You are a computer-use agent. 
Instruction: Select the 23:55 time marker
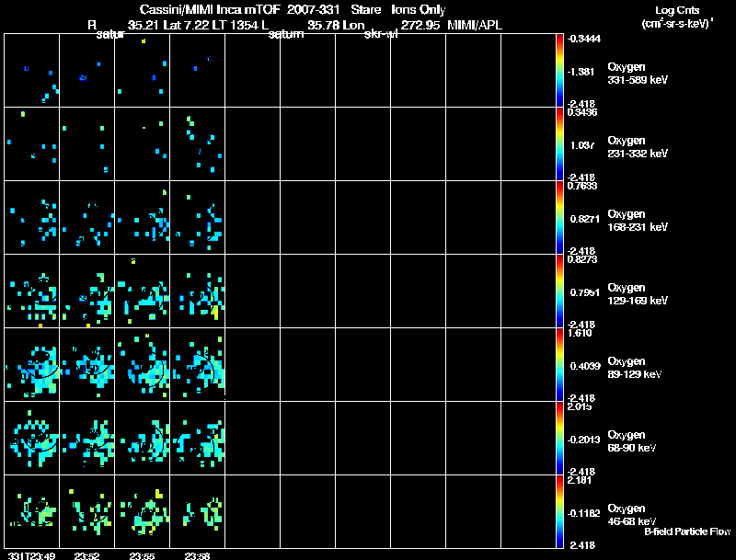[x=142, y=555]
